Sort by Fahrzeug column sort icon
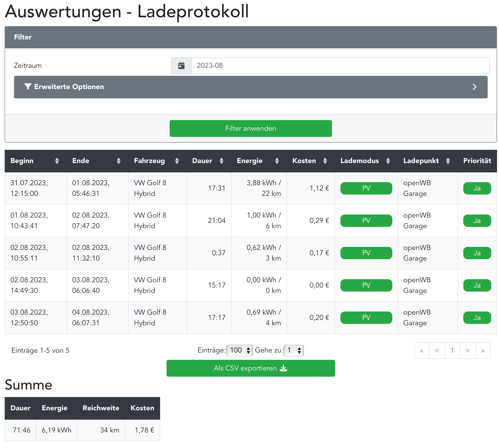 177,161
